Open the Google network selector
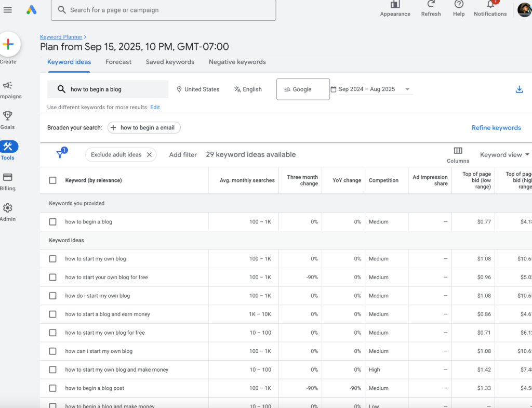 303,89
